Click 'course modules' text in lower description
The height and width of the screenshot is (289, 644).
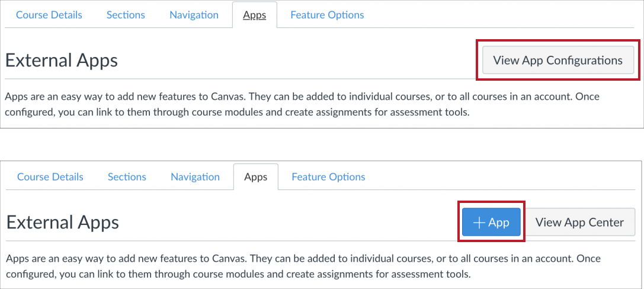pos(209,275)
